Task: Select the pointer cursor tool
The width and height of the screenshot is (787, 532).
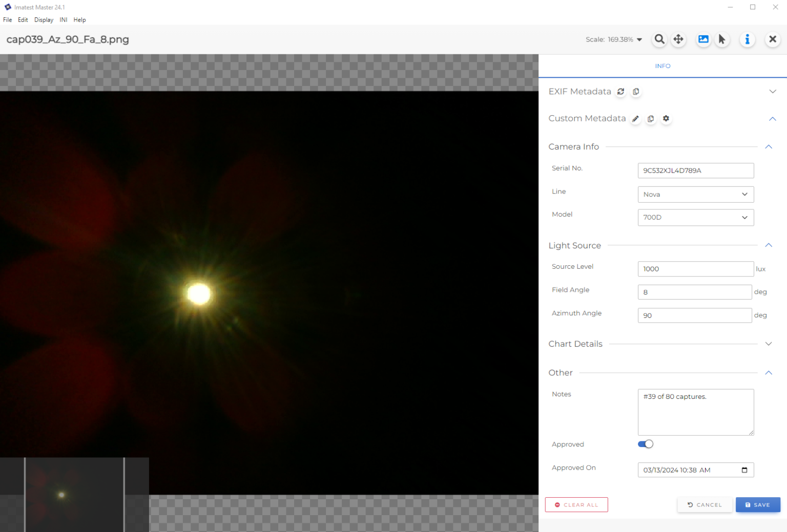Action: pos(722,39)
